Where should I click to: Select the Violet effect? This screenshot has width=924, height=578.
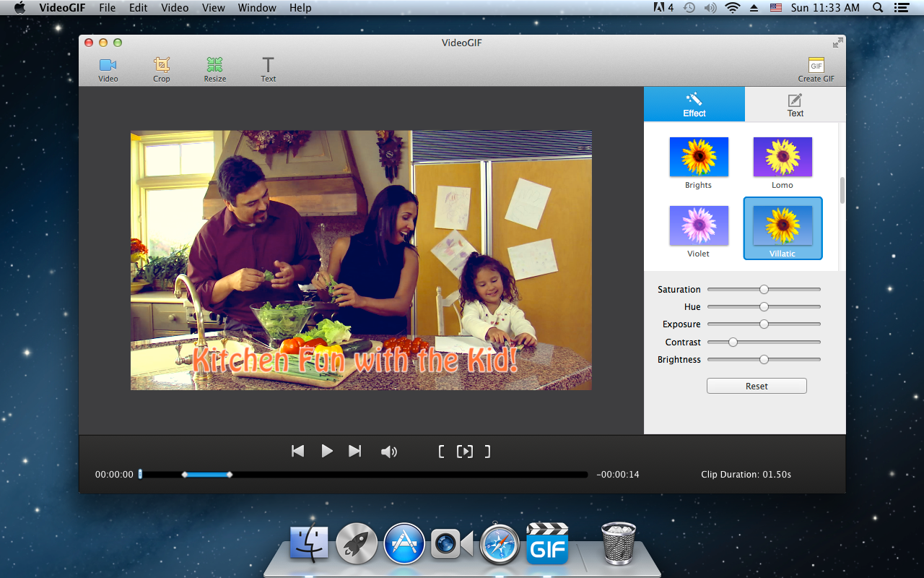coord(698,225)
